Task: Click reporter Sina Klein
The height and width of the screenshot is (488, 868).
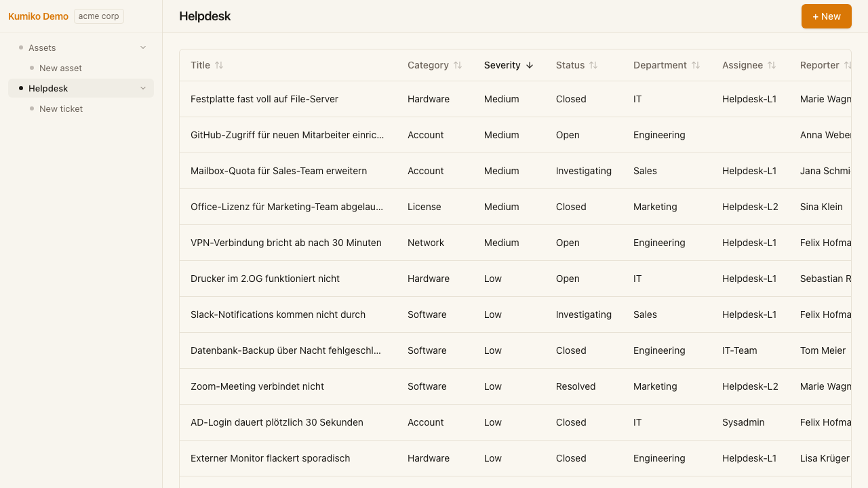Action: [821, 207]
